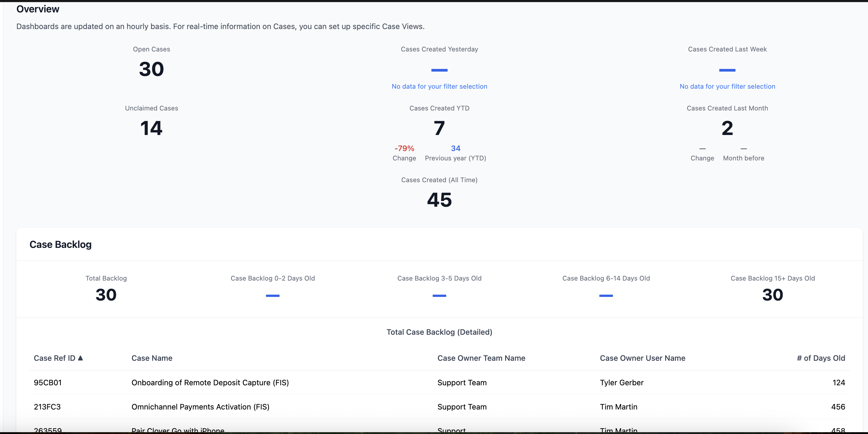Sort by Case Owner Team Name column
The width and height of the screenshot is (868, 434).
point(481,358)
